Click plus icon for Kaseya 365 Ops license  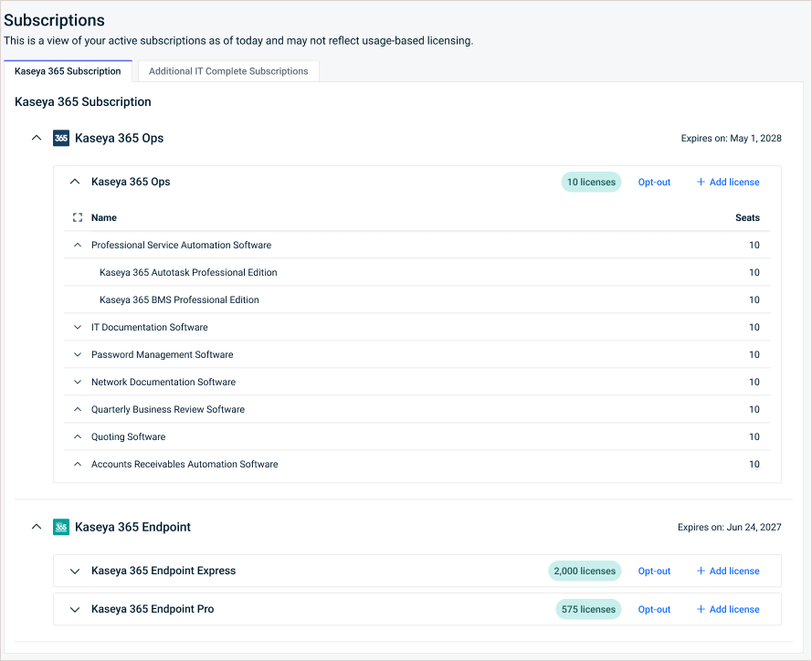point(701,182)
